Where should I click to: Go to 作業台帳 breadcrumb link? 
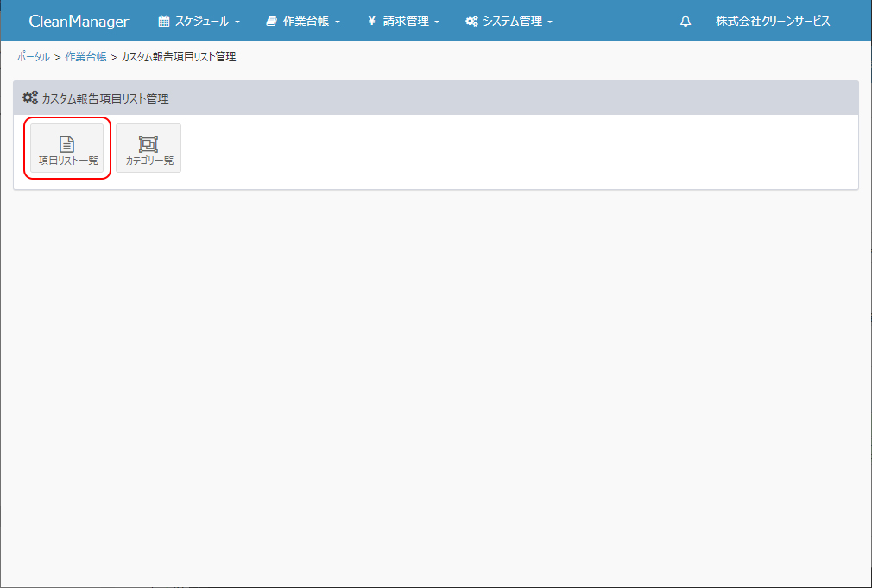tap(85, 57)
